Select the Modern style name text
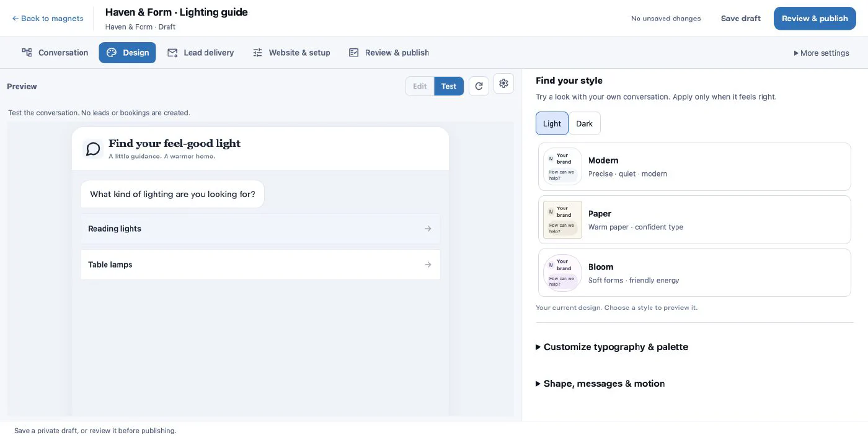The width and height of the screenshot is (868, 440). (603, 161)
